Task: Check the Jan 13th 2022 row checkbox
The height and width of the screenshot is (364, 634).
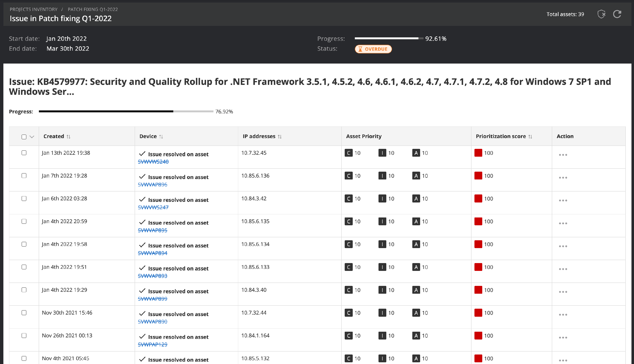Action: pyautogui.click(x=24, y=153)
